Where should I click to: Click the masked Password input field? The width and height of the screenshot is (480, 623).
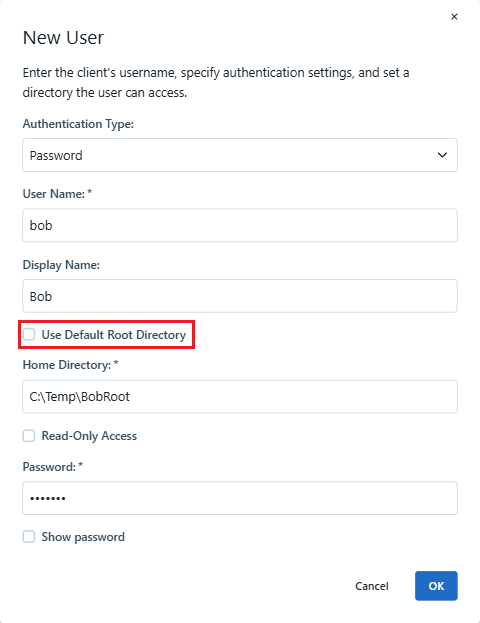(x=240, y=498)
